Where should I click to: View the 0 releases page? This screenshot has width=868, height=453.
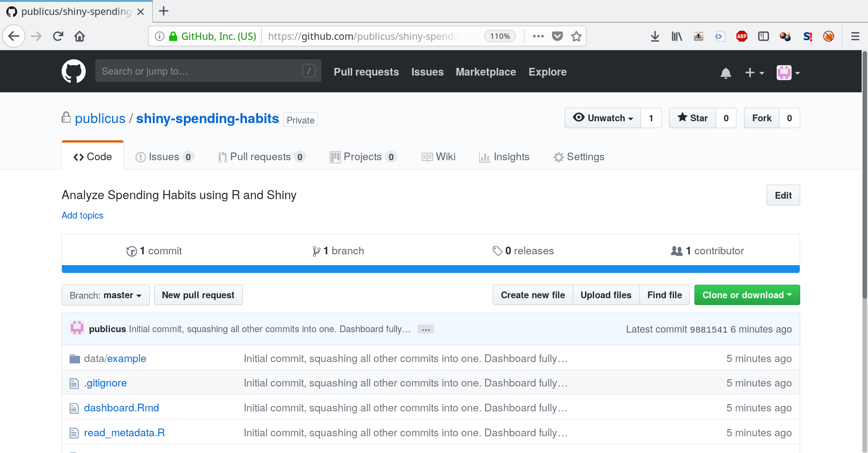pyautogui.click(x=523, y=251)
